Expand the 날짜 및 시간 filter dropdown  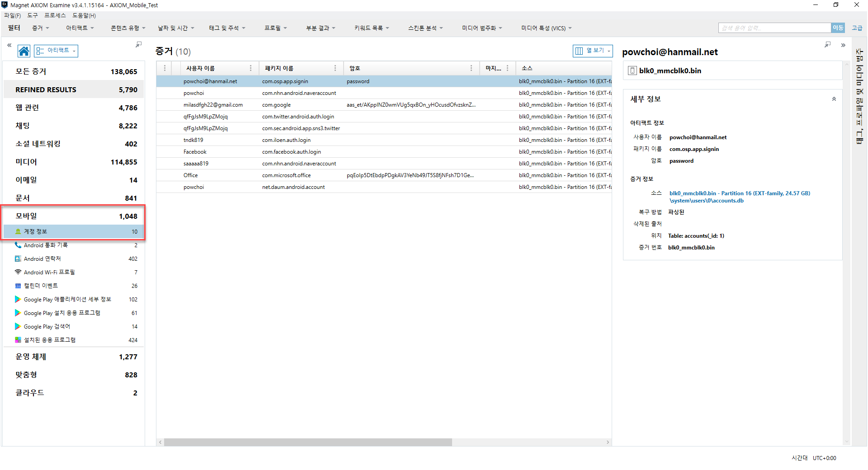176,28
